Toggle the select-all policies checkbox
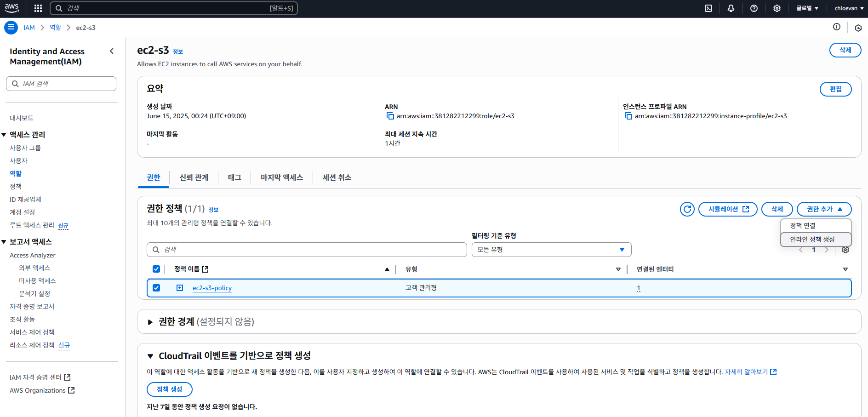Viewport: 868px width, 417px height. 156,269
